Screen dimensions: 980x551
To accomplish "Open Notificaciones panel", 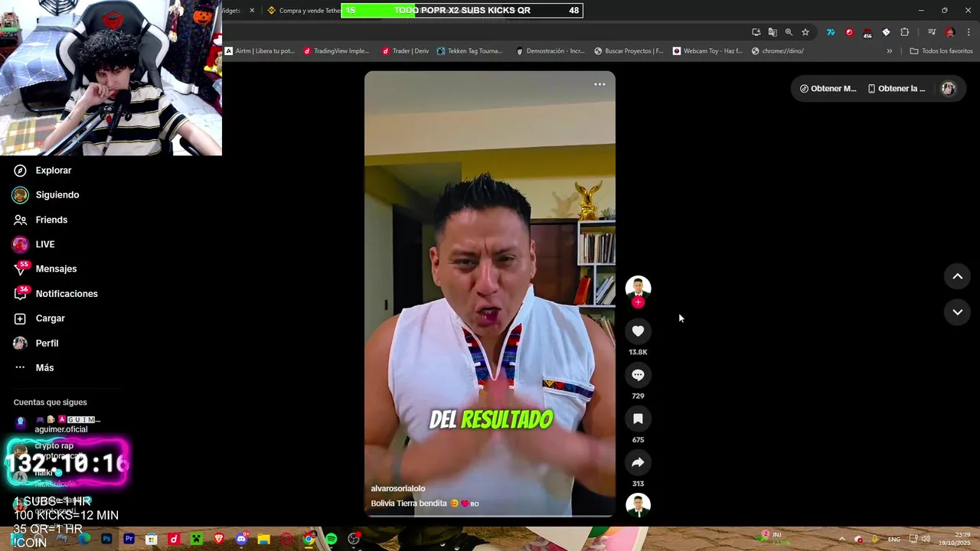I will coord(55,294).
